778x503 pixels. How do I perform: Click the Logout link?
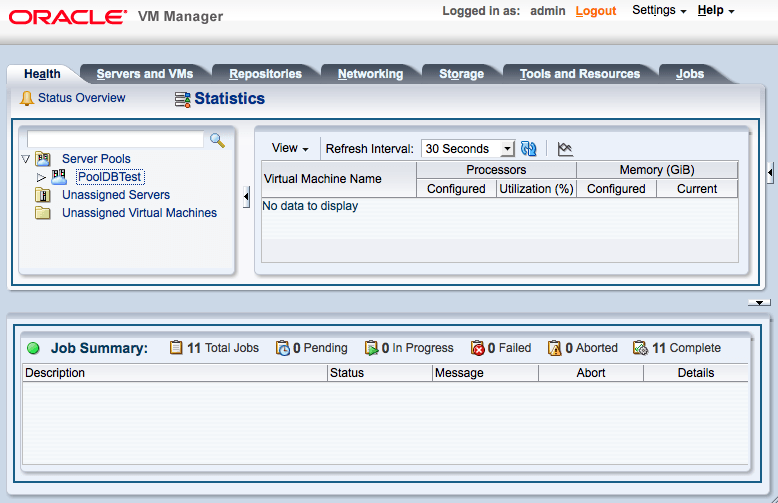point(595,11)
